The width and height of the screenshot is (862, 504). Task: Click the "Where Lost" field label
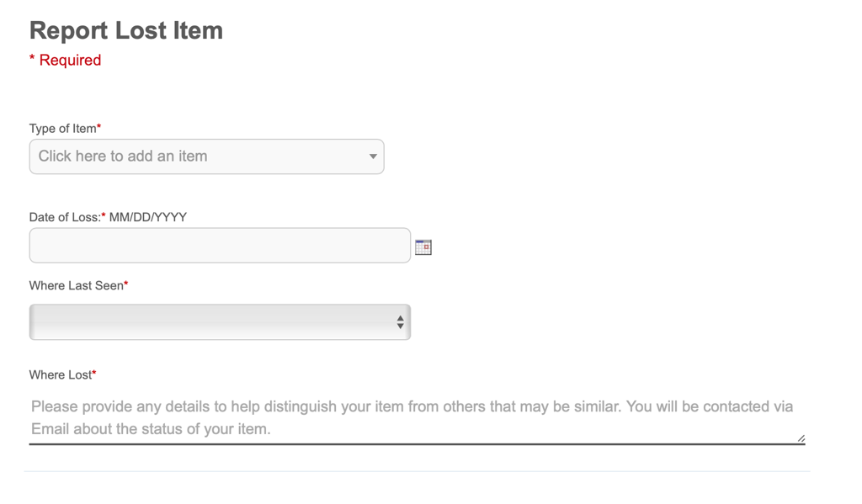coord(60,375)
